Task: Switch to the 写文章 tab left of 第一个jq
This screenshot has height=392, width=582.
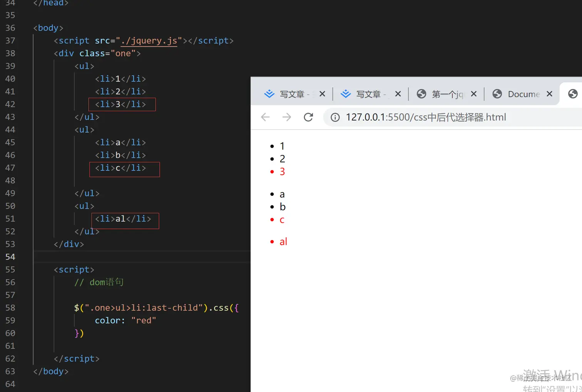Action: (x=371, y=94)
